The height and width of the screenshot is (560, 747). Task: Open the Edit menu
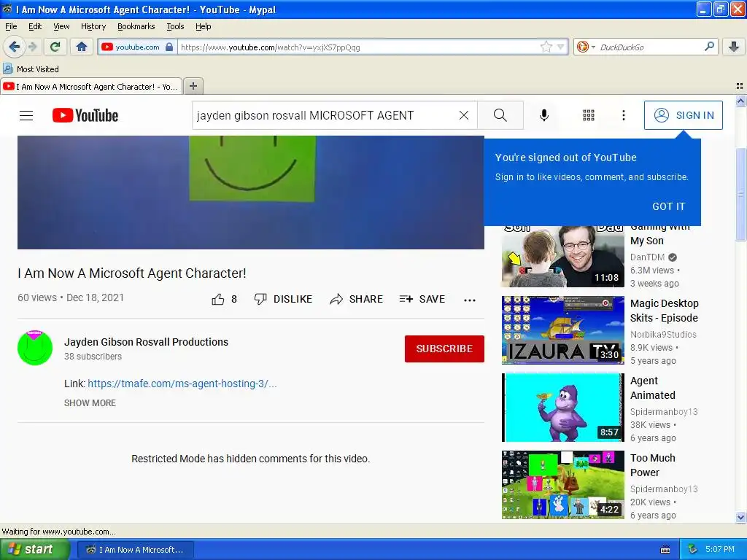point(35,26)
